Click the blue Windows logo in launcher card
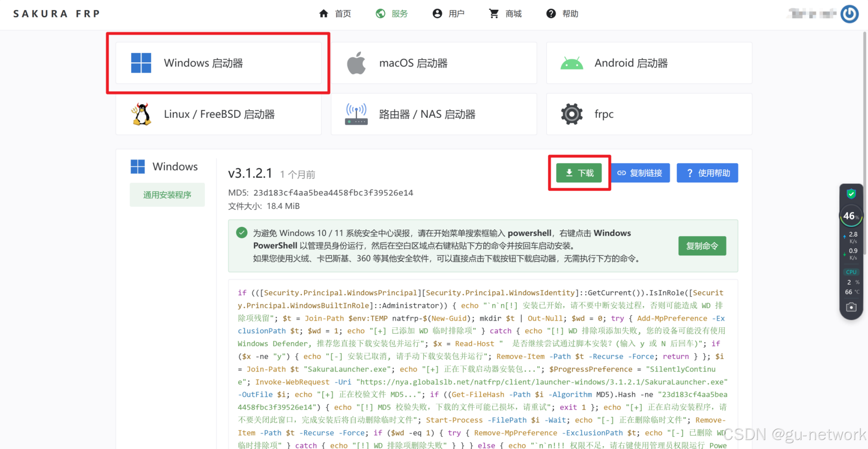This screenshot has width=868, height=449. [x=141, y=63]
